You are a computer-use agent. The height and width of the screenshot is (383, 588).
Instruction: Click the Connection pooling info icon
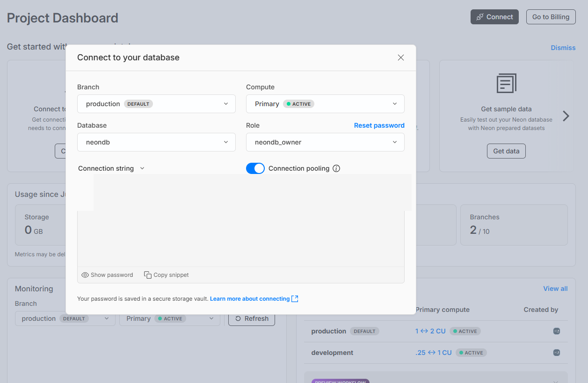(336, 168)
